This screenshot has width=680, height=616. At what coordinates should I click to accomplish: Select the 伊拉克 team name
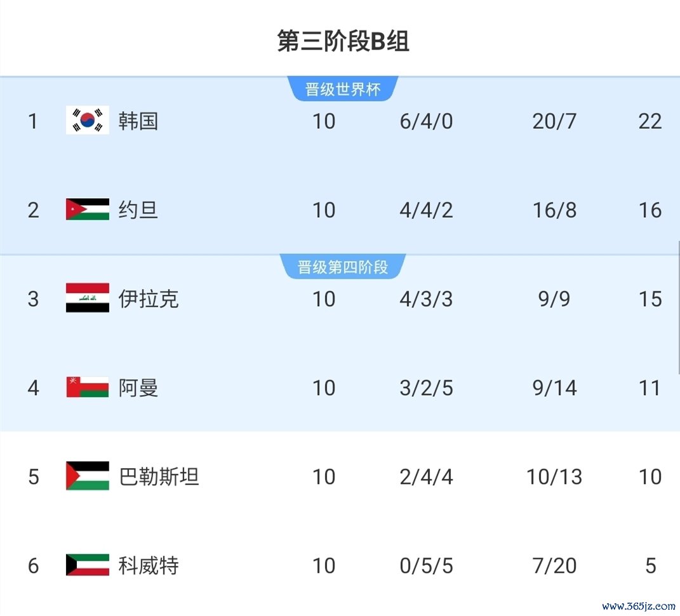(x=149, y=299)
